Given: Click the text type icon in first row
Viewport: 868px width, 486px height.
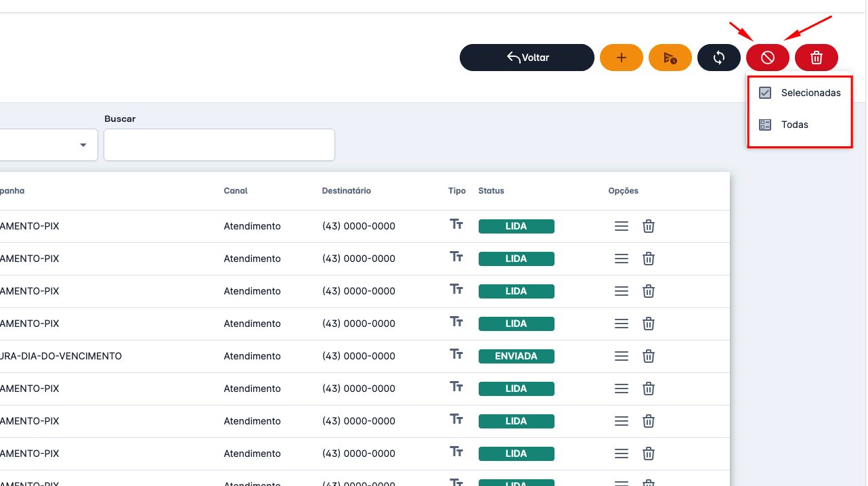Looking at the screenshot, I should [456, 225].
